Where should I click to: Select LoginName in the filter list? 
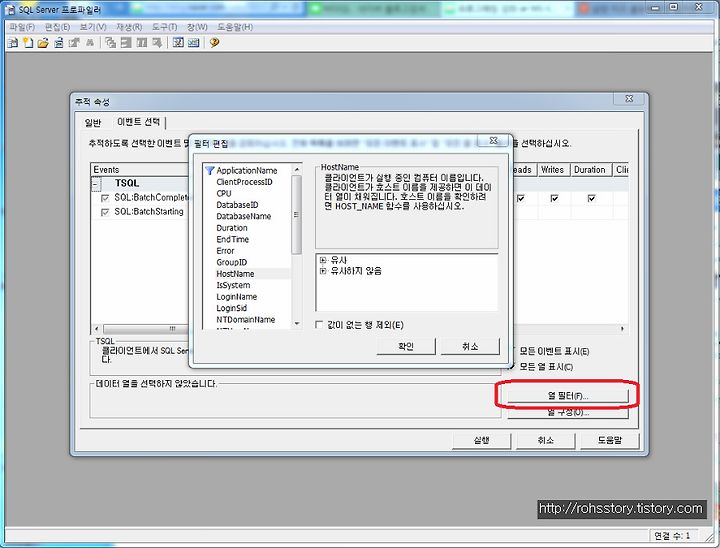point(237,297)
